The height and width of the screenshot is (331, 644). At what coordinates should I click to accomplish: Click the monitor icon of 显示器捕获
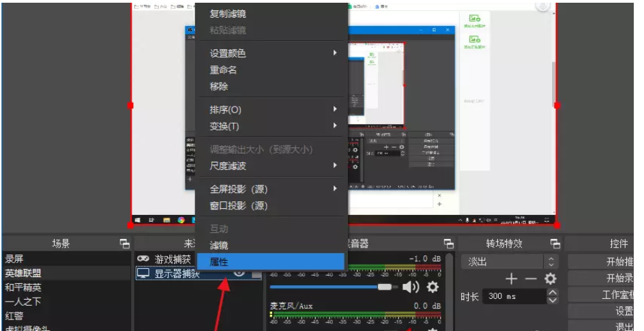(143, 273)
